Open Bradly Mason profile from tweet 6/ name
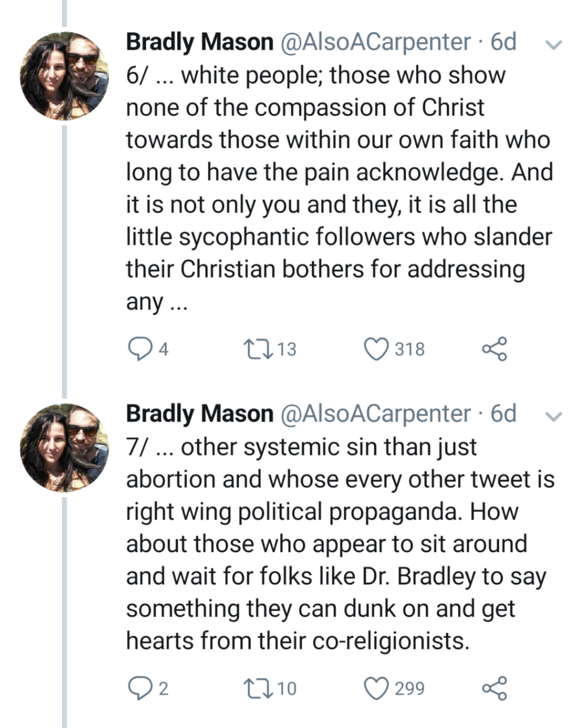 tap(199, 42)
